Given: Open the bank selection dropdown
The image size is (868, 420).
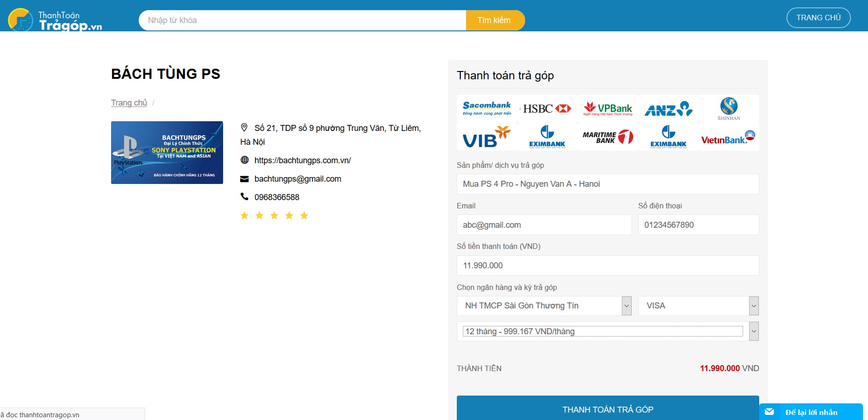Looking at the screenshot, I should point(544,306).
